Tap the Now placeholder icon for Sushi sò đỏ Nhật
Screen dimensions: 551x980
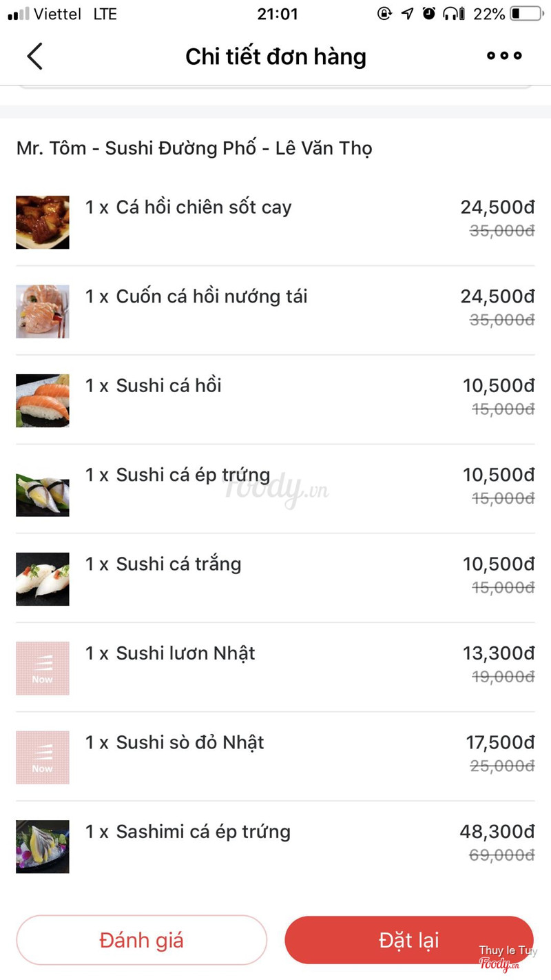[x=43, y=757]
